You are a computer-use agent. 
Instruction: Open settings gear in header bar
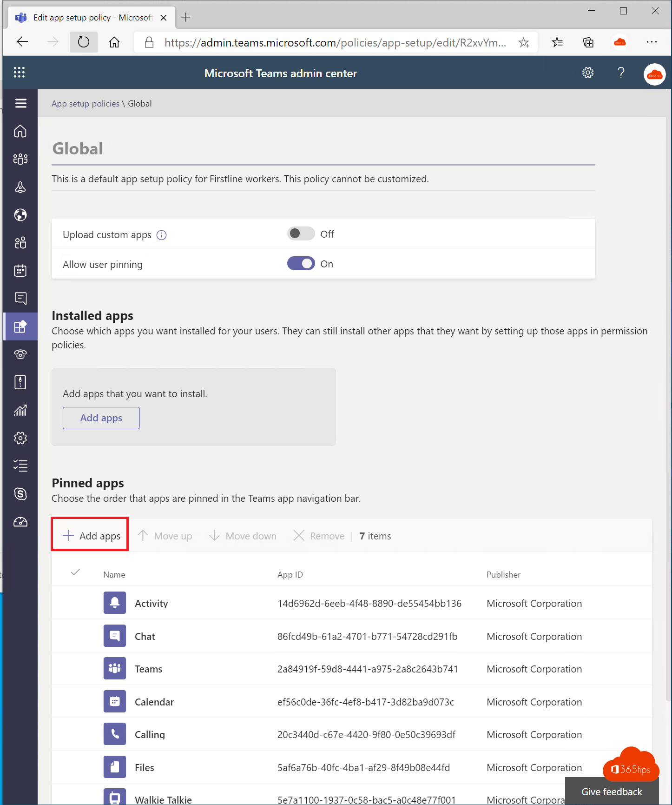coord(588,73)
